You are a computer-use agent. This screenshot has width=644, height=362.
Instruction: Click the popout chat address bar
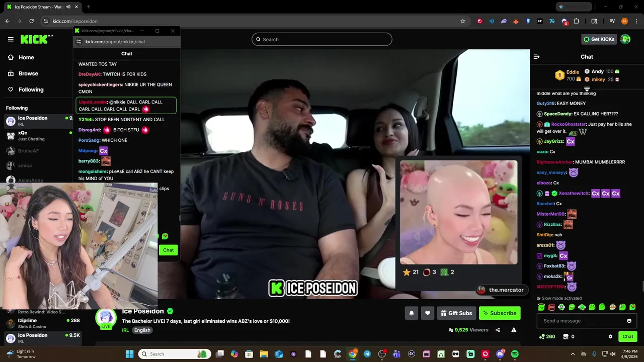pos(127,42)
